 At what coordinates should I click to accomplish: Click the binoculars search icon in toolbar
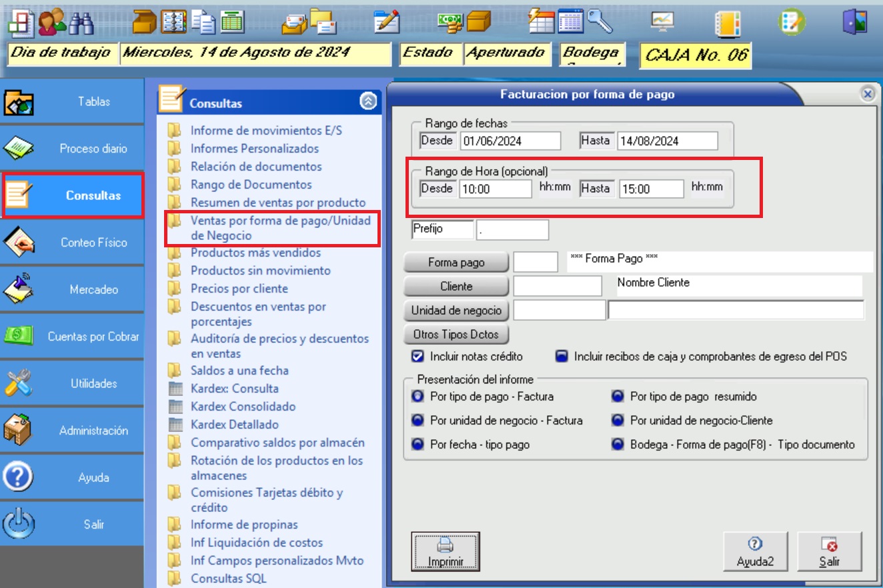[81, 23]
